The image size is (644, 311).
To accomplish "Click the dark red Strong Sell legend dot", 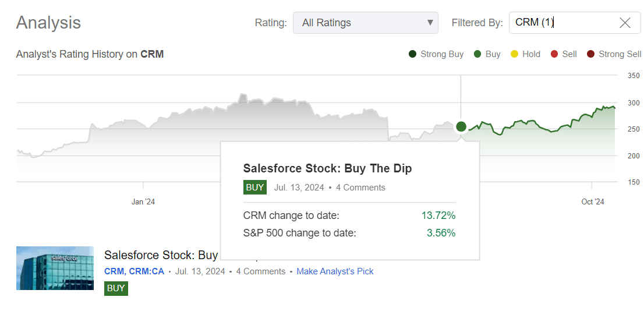I will coord(590,54).
